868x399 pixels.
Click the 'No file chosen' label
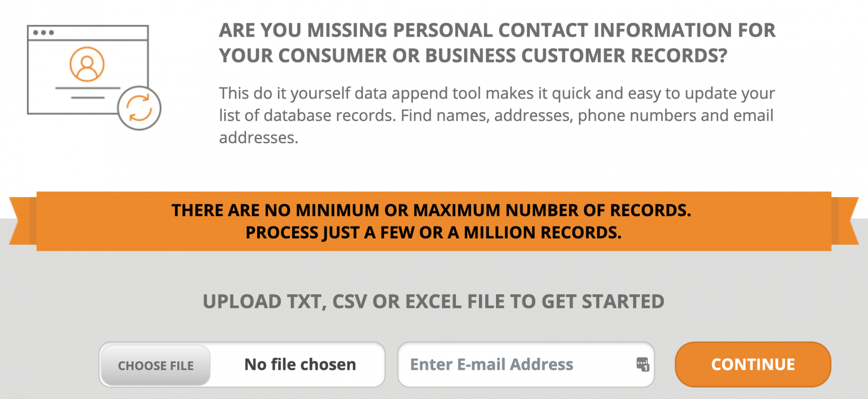tap(300, 364)
